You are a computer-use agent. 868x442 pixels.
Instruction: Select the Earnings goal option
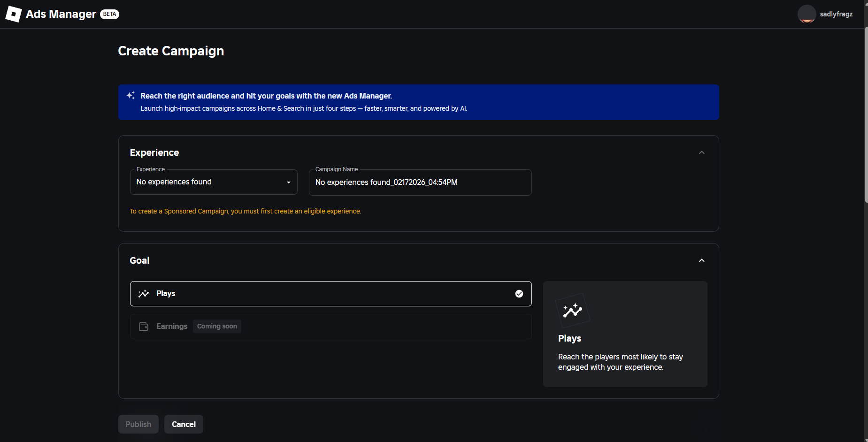[330, 327]
